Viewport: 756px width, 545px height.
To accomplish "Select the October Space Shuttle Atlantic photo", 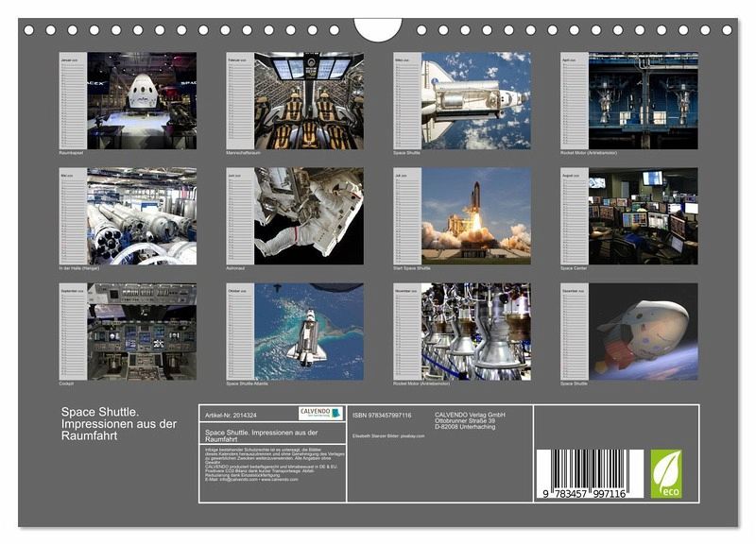I will pos(308,332).
